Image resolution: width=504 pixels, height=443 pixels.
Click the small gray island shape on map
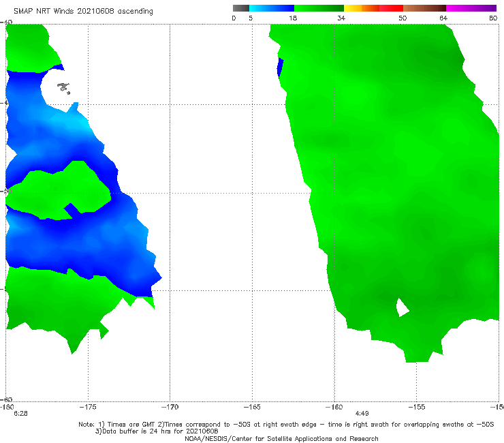[x=63, y=88]
